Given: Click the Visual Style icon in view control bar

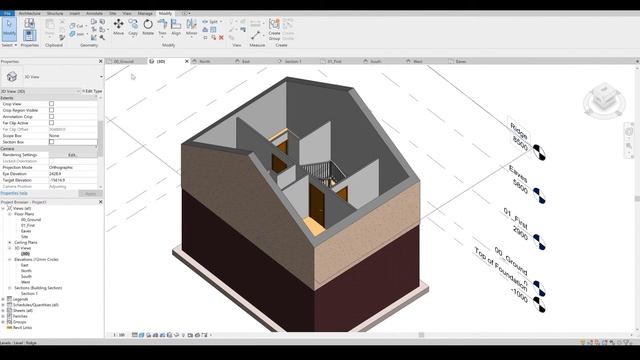Looking at the screenshot, I should (x=141, y=335).
